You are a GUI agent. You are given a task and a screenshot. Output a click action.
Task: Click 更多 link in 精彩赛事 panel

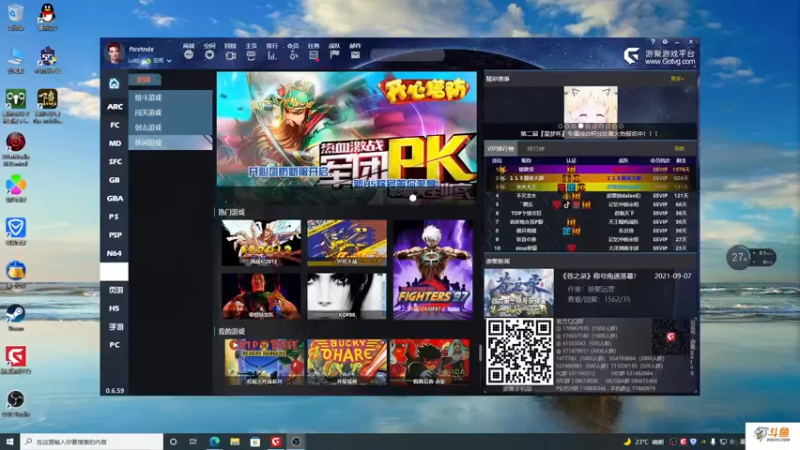click(677, 79)
